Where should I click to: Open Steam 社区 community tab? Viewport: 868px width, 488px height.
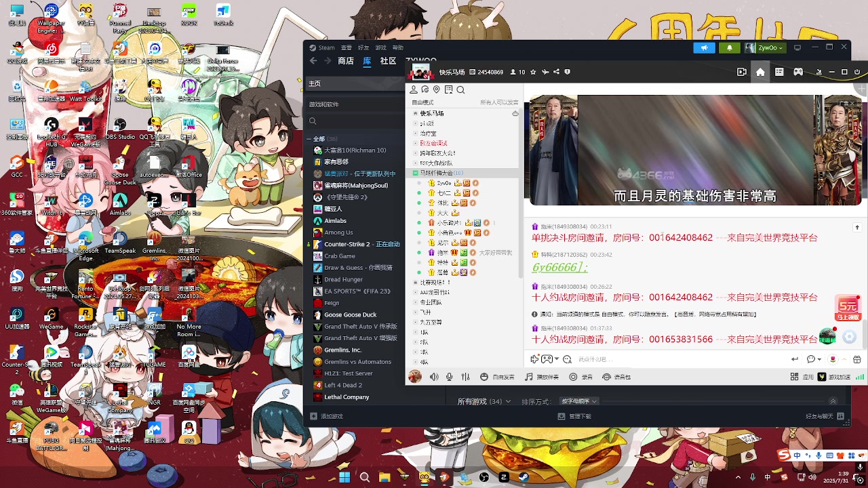point(388,61)
